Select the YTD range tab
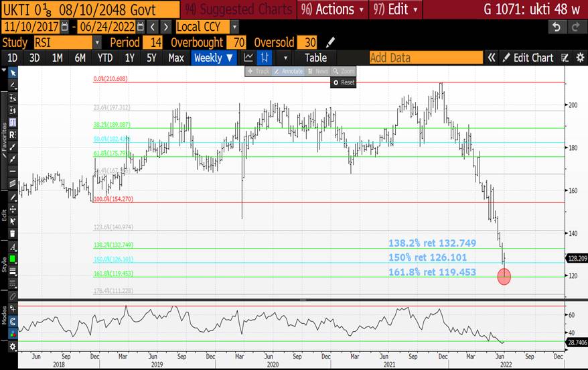The image size is (588, 370). 105,58
